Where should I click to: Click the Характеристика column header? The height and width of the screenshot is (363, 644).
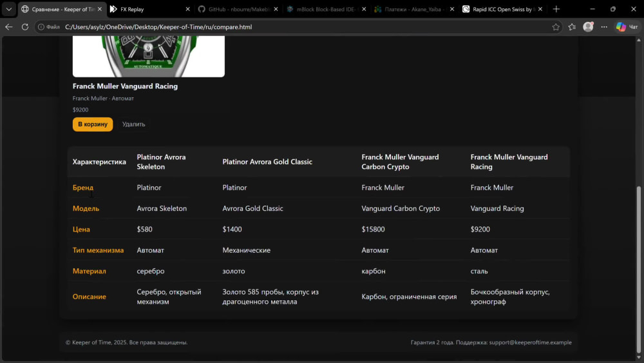coord(99,162)
